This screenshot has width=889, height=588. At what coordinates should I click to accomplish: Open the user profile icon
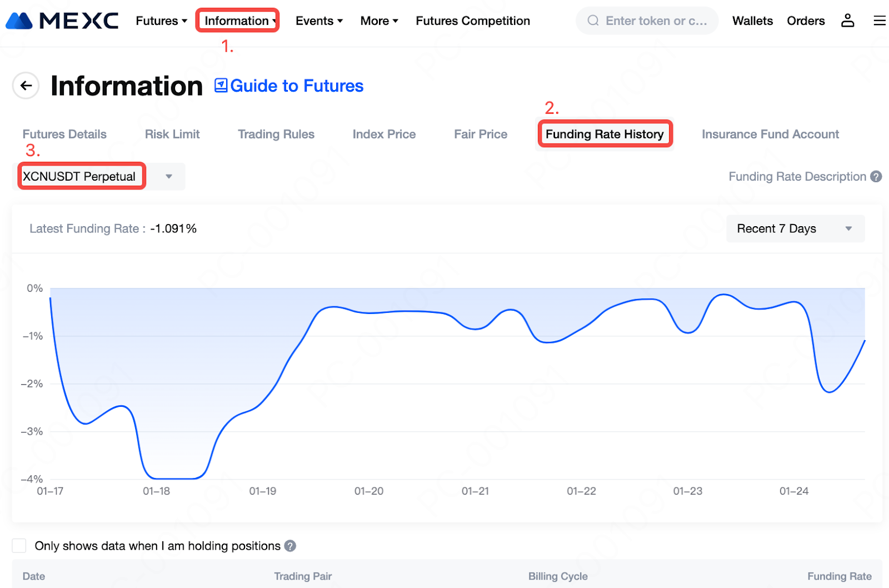pyautogui.click(x=847, y=21)
